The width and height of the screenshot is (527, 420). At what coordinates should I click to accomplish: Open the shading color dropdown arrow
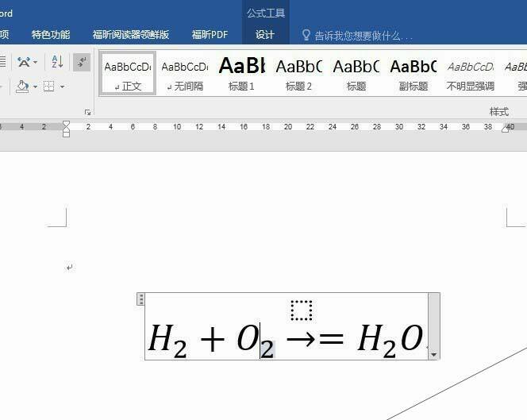[x=35, y=87]
